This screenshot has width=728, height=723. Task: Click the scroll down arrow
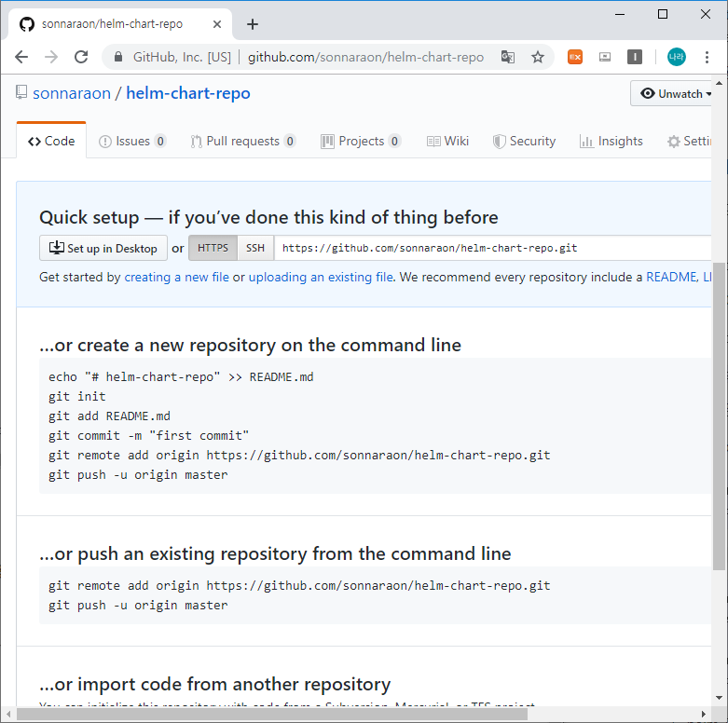(x=720, y=698)
